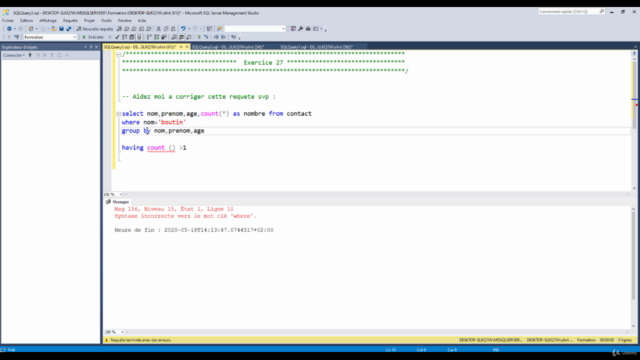The height and width of the screenshot is (360, 640).
Task: Collapse the comment block at line one
Action: [118, 54]
